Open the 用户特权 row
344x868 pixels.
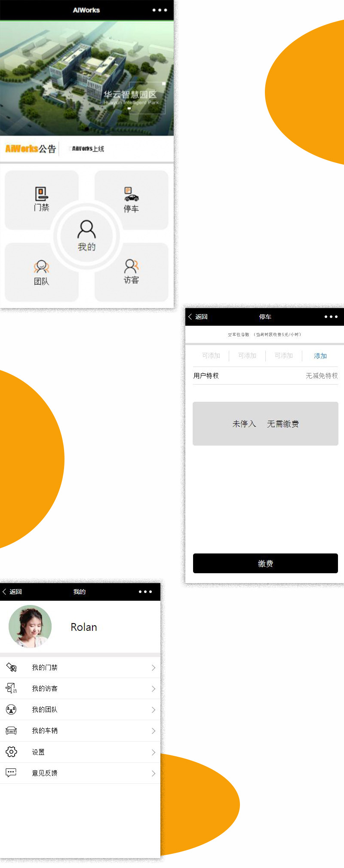click(x=266, y=376)
